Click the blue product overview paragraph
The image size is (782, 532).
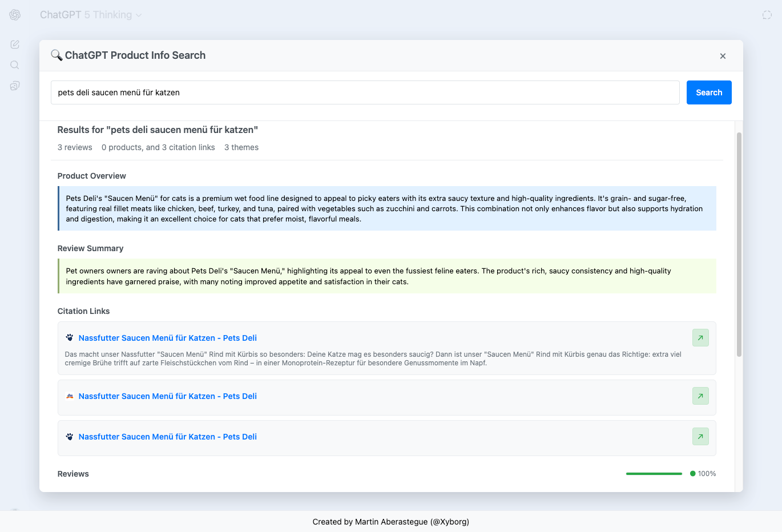click(387, 208)
